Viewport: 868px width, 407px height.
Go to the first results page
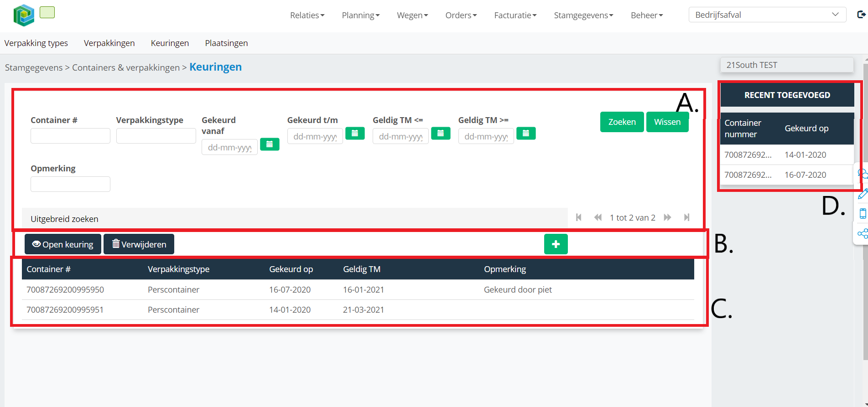pos(578,217)
